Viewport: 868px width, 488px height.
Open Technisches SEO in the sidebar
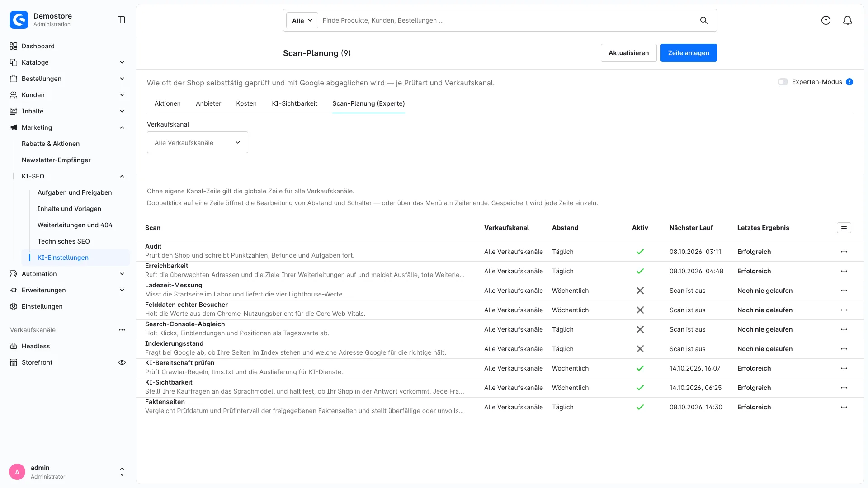(x=64, y=241)
